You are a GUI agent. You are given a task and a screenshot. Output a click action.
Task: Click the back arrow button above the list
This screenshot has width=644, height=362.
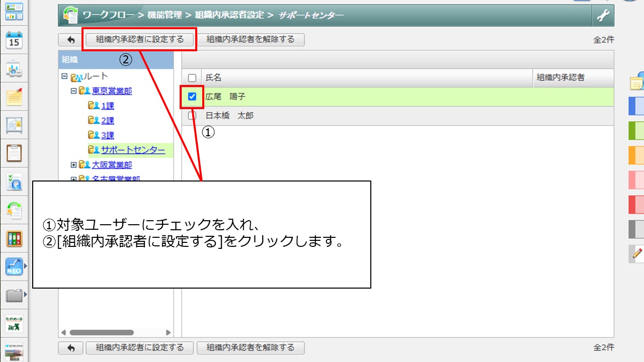pos(70,39)
